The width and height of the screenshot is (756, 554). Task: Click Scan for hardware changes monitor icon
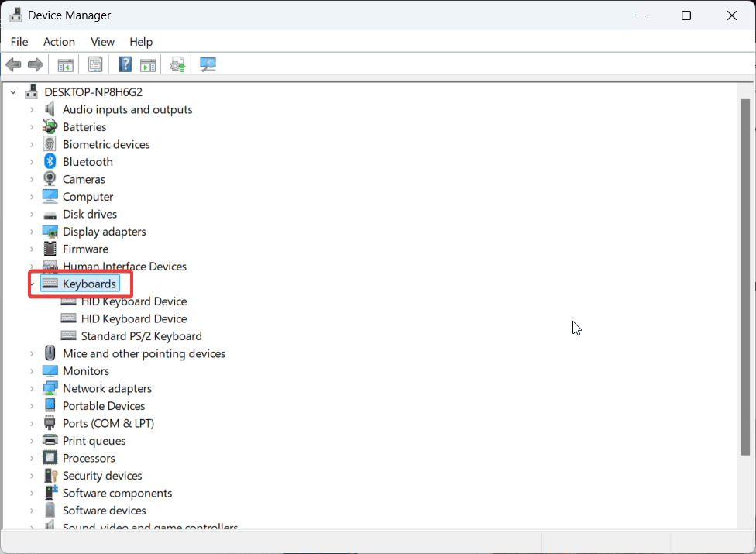point(208,64)
